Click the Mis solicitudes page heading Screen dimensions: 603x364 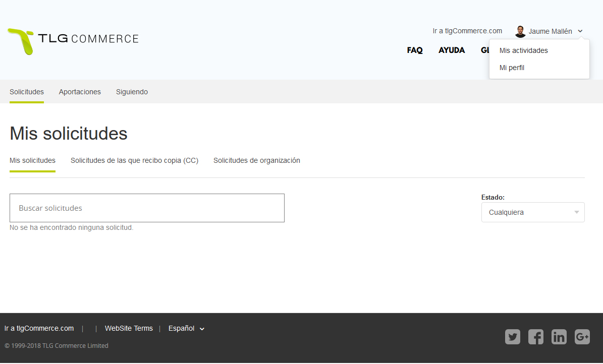coord(69,134)
